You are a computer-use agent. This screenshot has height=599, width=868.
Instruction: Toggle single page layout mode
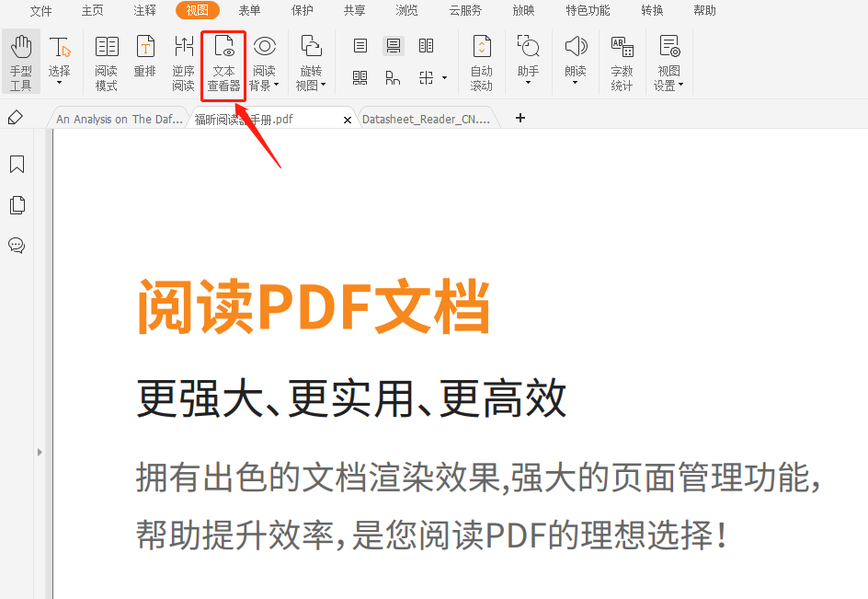[x=360, y=45]
